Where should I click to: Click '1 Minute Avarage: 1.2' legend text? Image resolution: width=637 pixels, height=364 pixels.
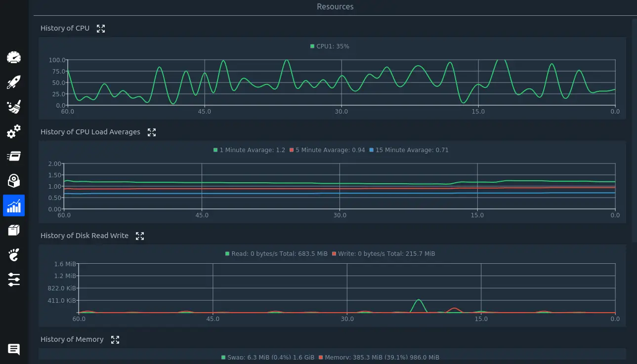point(253,150)
